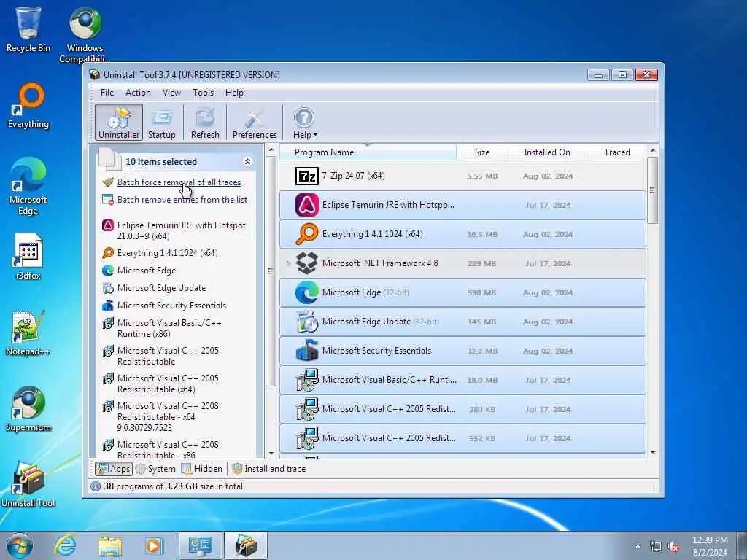
Task: Open the r3dfox desktop shortcut
Action: click(x=28, y=256)
